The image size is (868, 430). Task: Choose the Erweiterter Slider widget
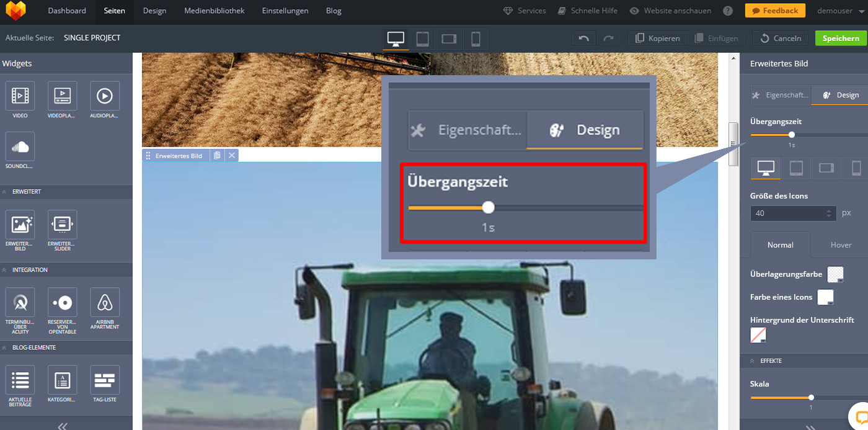pyautogui.click(x=62, y=225)
